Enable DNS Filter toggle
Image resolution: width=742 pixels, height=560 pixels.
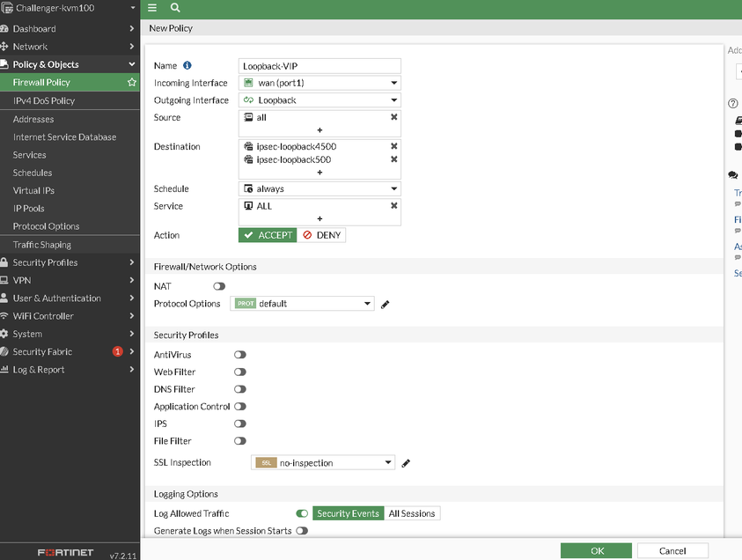[x=240, y=389]
